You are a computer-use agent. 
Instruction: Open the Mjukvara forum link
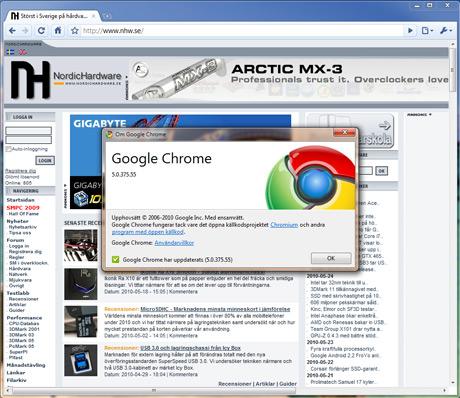tap(20, 280)
